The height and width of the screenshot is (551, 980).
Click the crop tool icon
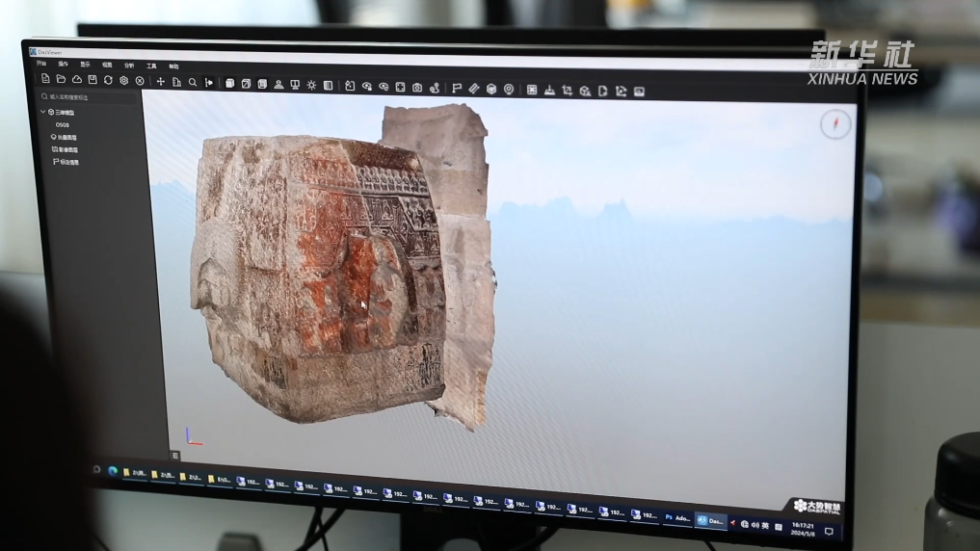[567, 91]
